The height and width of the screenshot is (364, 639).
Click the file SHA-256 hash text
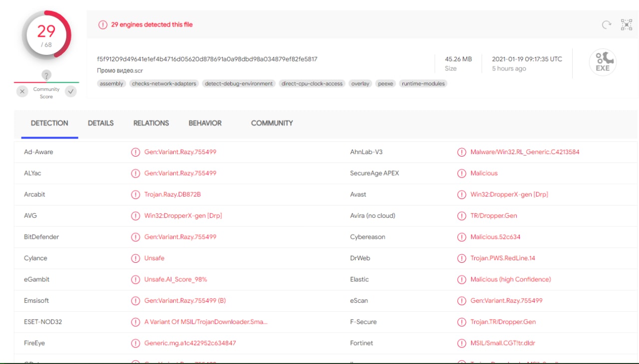click(207, 59)
